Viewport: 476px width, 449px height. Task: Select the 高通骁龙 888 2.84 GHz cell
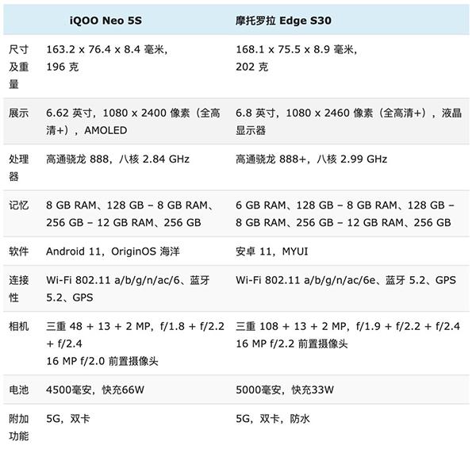click(x=117, y=159)
